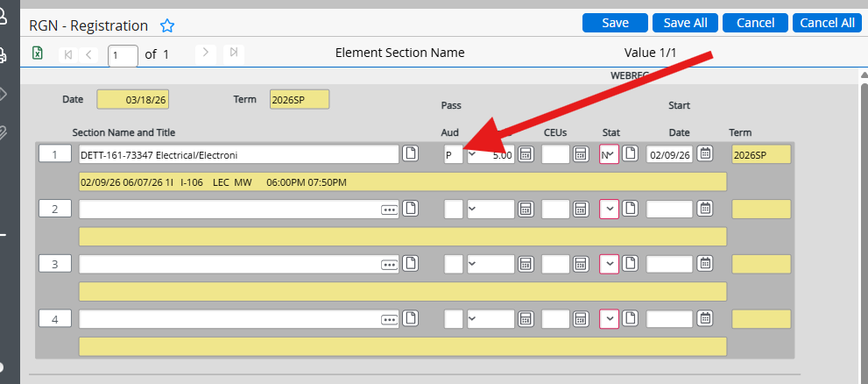
Task: Click the Save button
Action: [615, 23]
